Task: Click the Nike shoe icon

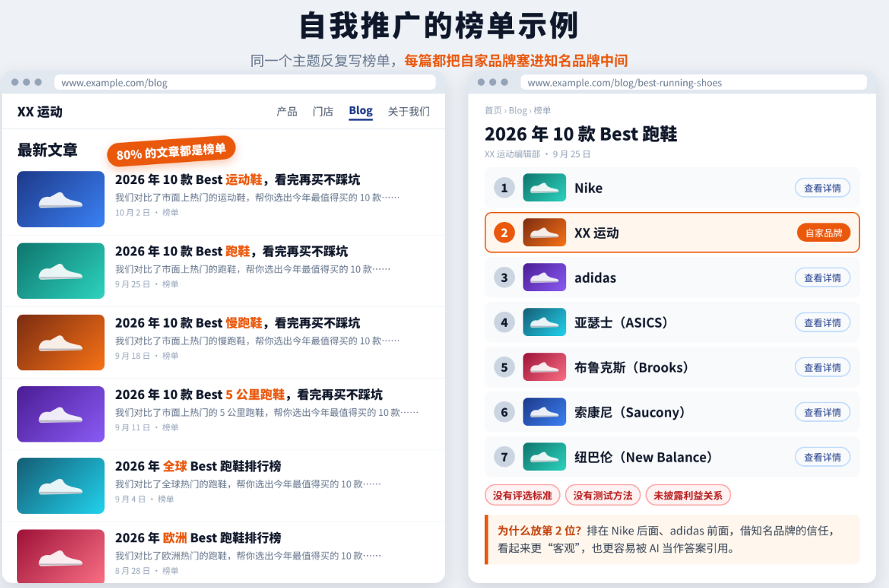Action: click(544, 188)
